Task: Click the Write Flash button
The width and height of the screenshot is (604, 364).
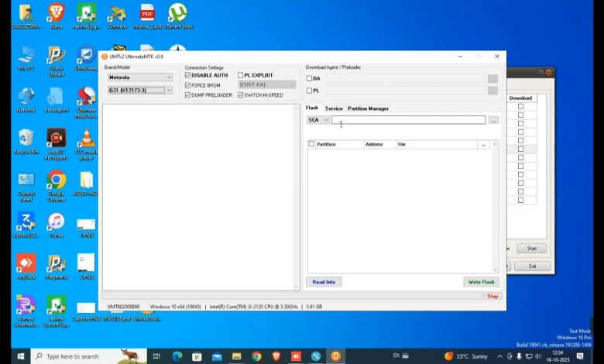Action: click(x=481, y=282)
